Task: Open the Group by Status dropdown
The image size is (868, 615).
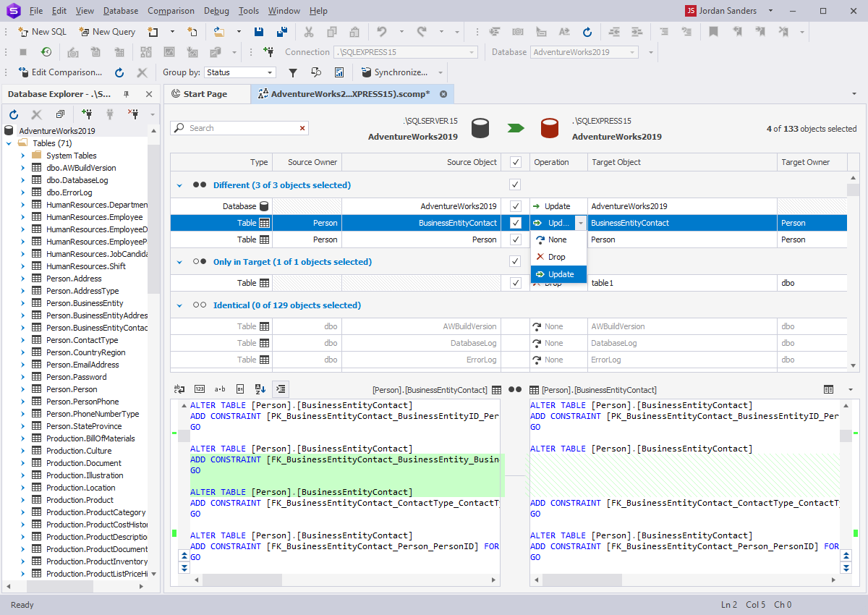Action: pyautogui.click(x=240, y=72)
